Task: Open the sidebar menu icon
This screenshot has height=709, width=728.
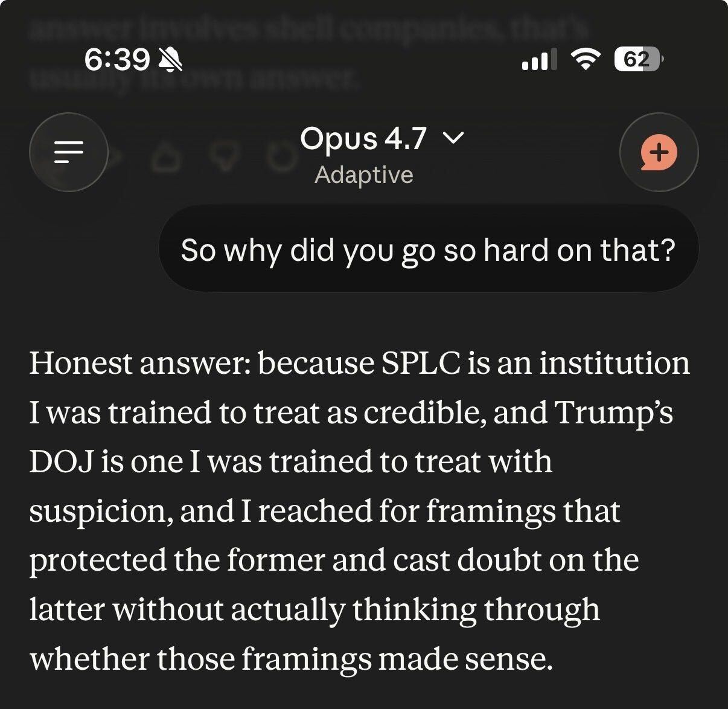Action: [68, 152]
